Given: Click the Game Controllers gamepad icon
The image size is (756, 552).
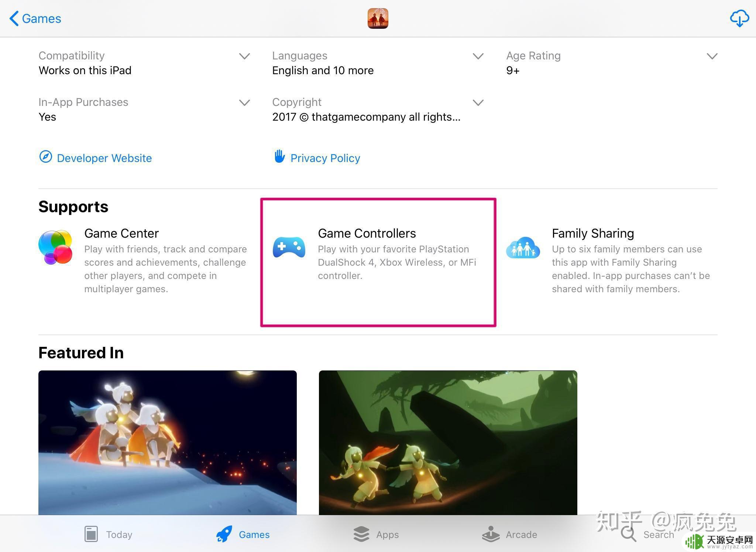Looking at the screenshot, I should pyautogui.click(x=289, y=247).
